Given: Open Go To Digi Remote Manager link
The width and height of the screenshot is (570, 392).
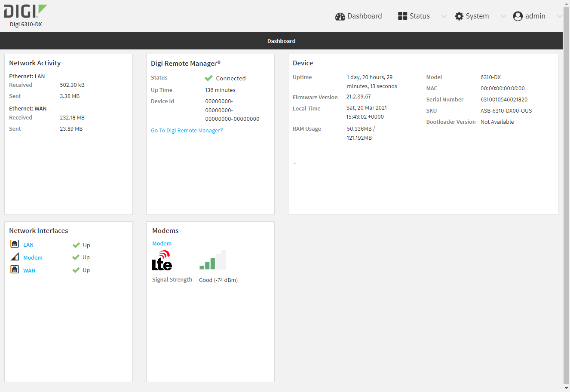Looking at the screenshot, I should (x=187, y=130).
